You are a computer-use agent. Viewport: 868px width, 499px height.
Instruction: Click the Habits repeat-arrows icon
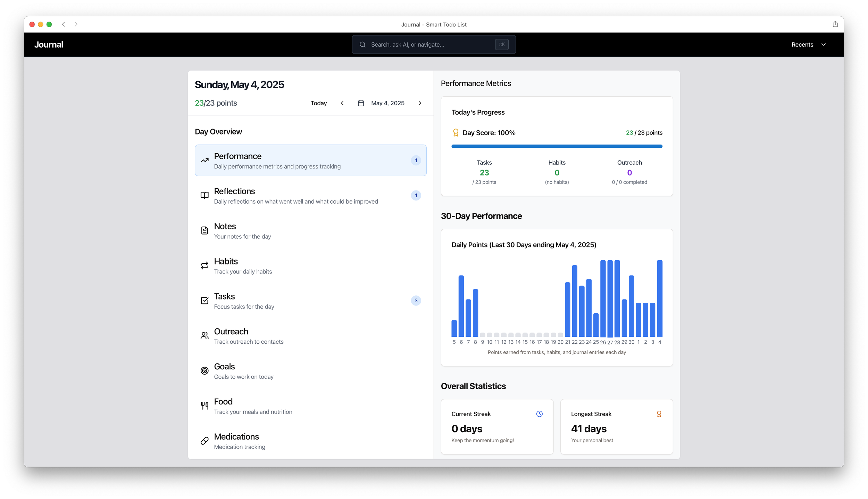[205, 266]
